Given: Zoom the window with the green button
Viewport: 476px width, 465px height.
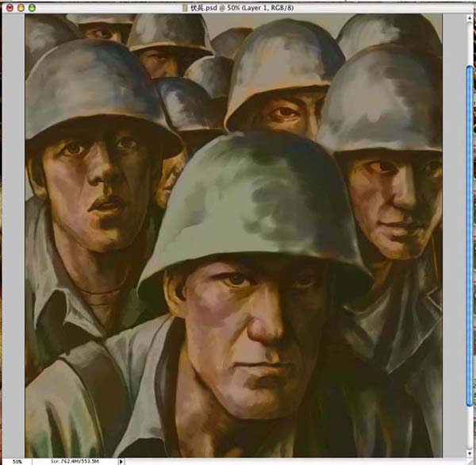Looking at the screenshot, I should pyautogui.click(x=32, y=8).
